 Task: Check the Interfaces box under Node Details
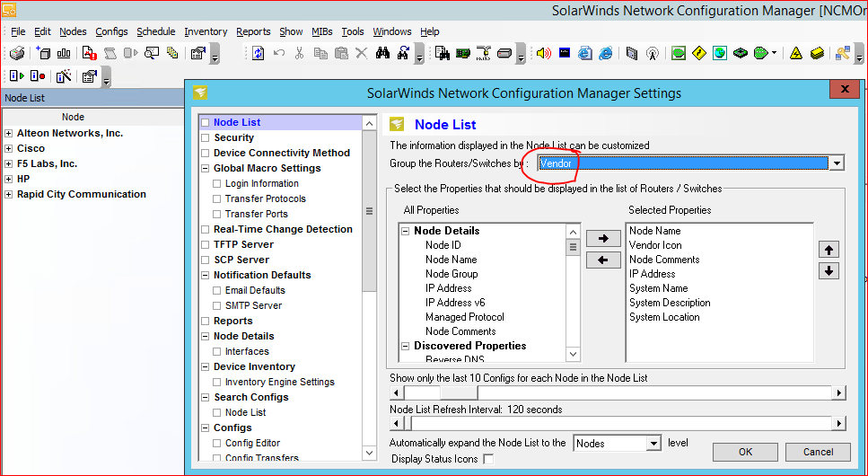pyautogui.click(x=217, y=351)
